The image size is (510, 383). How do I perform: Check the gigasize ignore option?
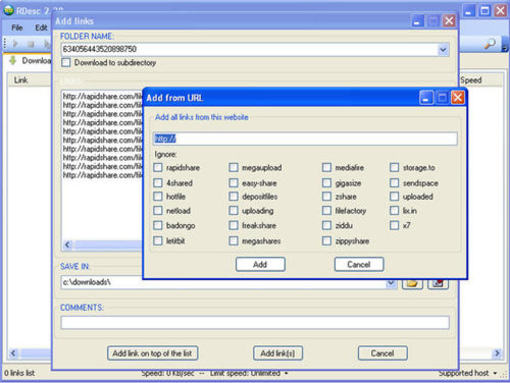327,183
